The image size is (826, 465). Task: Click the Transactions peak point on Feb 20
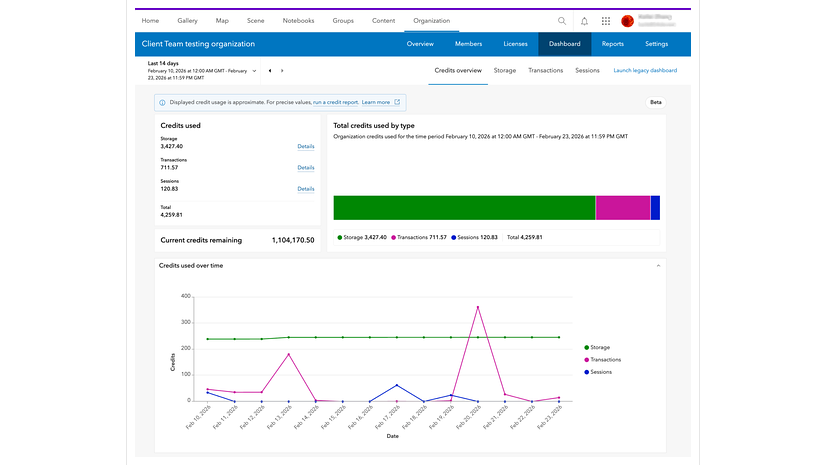click(x=478, y=307)
